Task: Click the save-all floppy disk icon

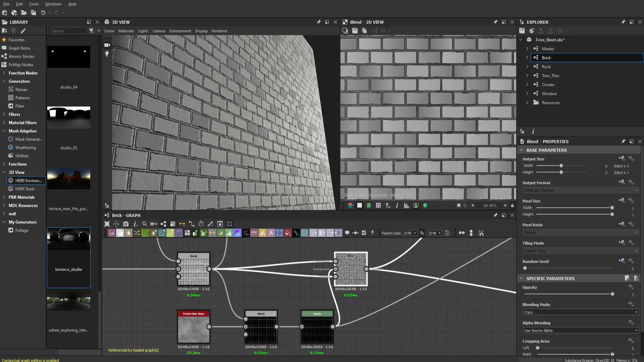Action: (x=33, y=13)
